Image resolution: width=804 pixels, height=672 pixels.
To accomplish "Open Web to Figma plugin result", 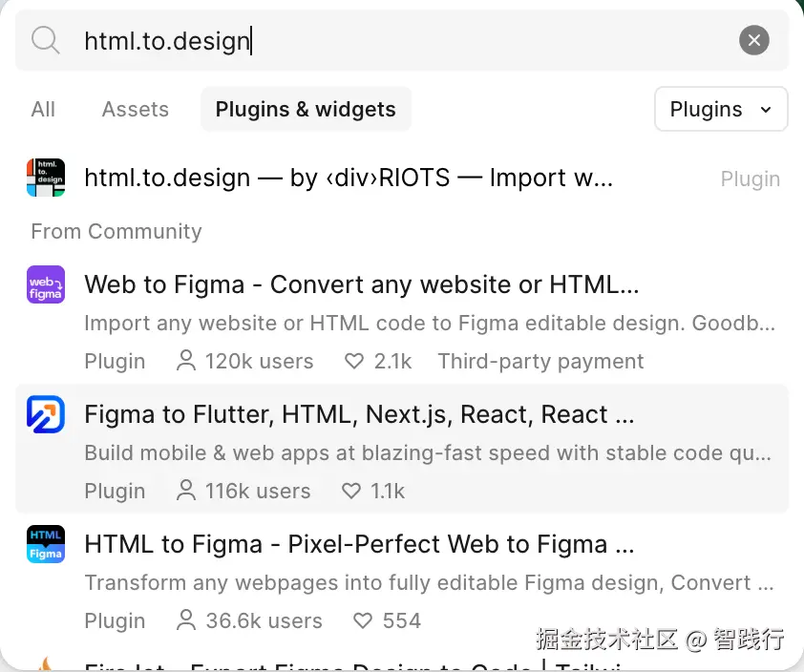I will point(361,284).
